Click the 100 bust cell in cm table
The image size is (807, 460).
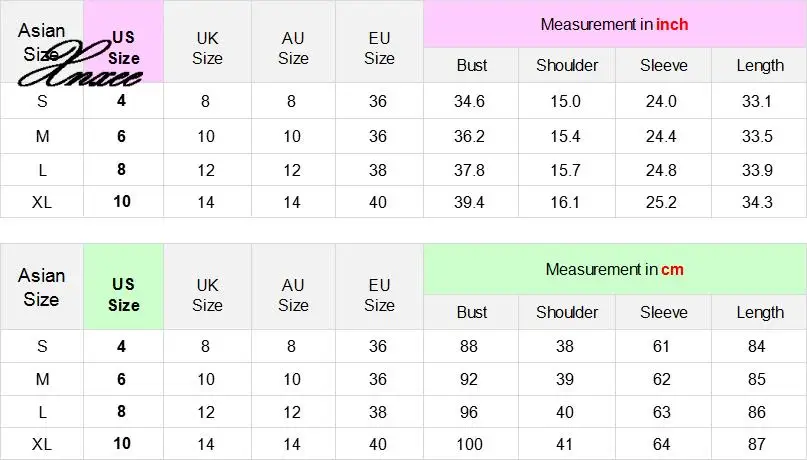472,443
